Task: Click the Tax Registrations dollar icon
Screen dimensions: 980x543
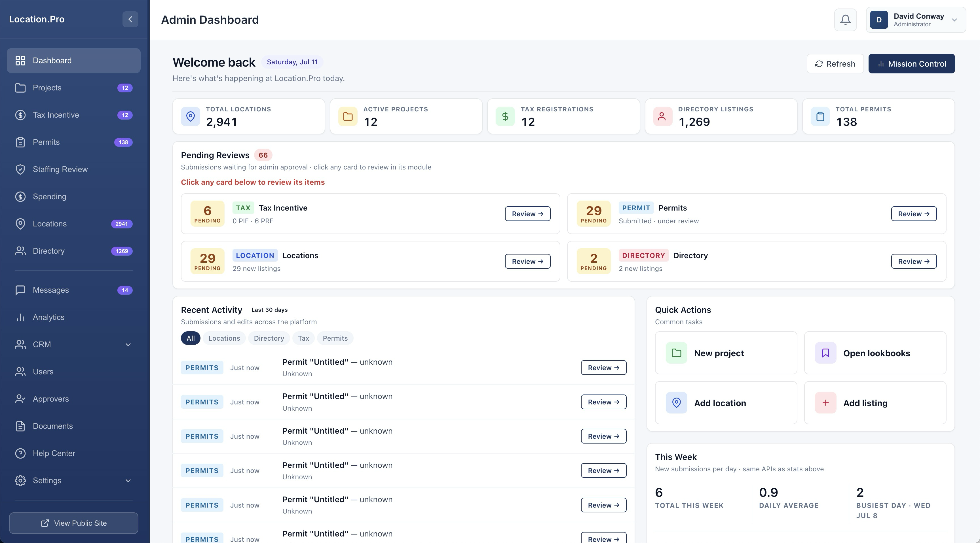Action: point(505,116)
